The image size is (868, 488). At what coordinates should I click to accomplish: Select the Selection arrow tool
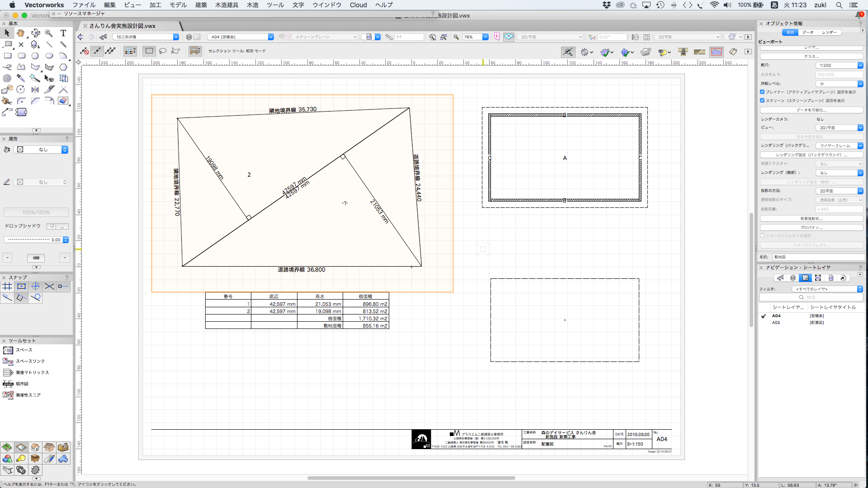7,33
